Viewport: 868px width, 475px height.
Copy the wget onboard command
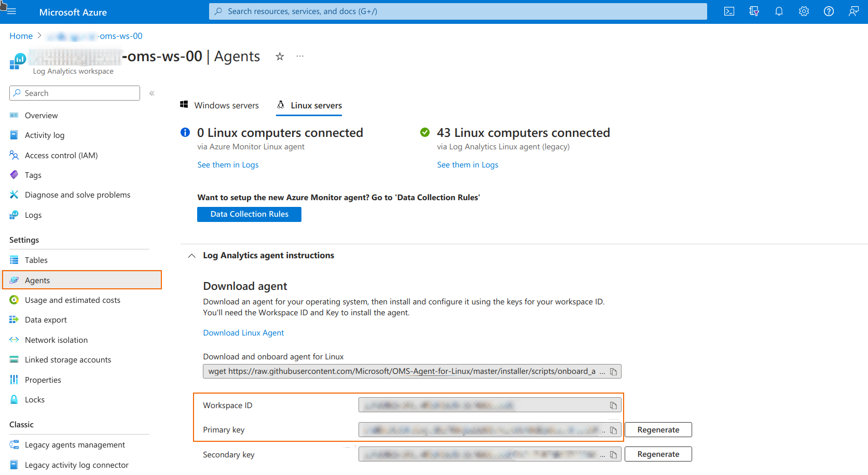click(x=613, y=372)
